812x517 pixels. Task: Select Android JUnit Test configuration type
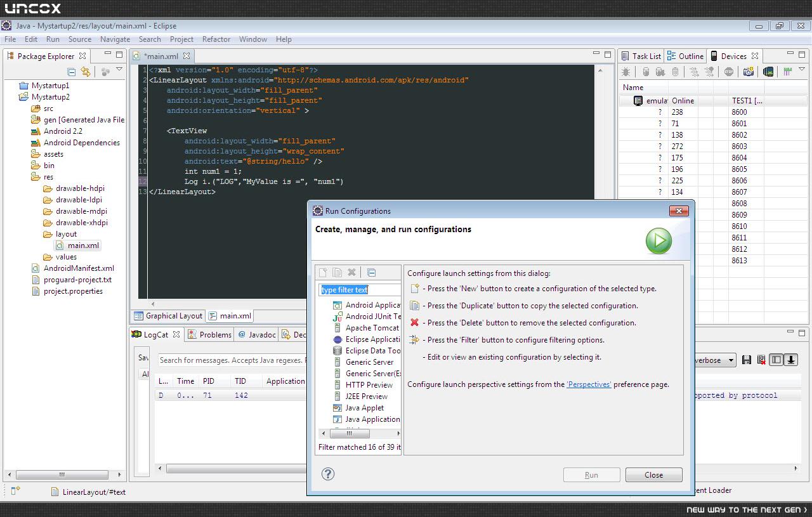tap(368, 316)
